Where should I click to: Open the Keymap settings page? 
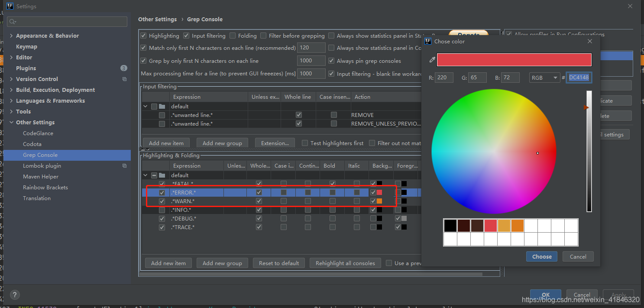tap(26, 47)
